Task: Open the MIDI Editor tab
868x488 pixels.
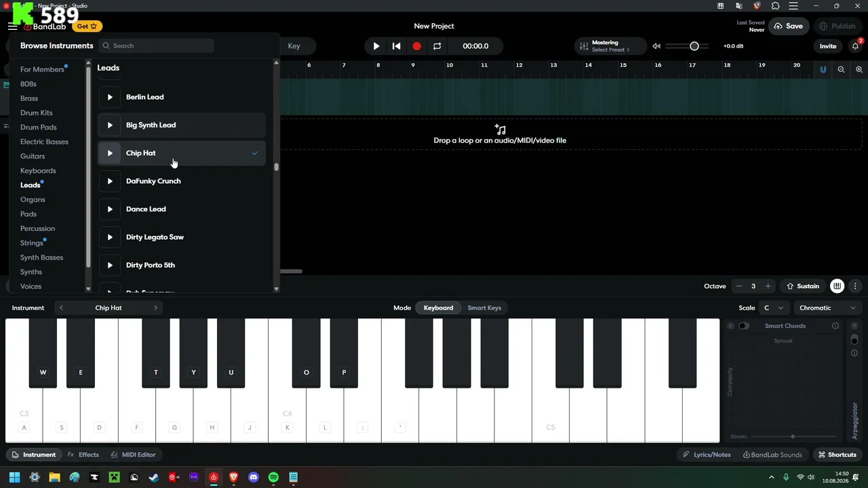Action: 133,455
